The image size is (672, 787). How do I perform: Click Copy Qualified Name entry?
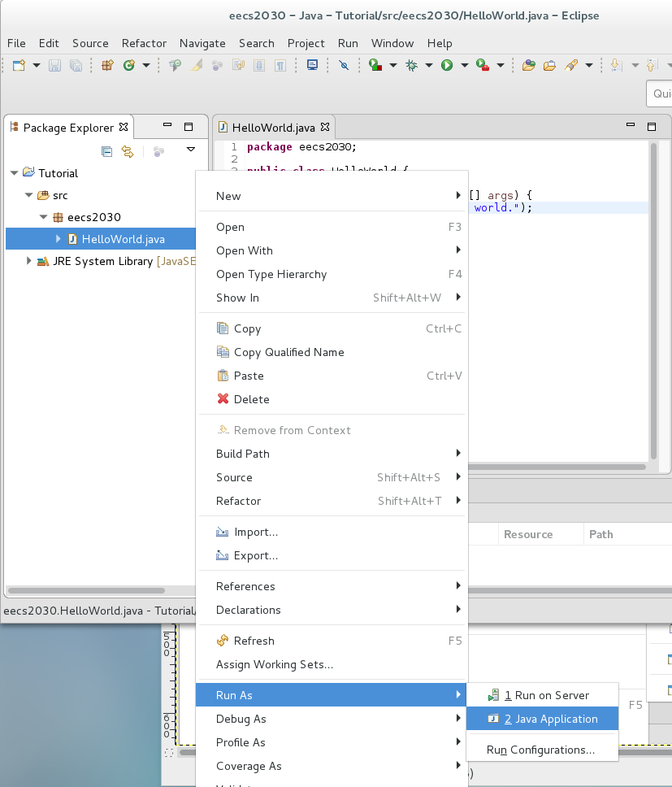(332, 352)
